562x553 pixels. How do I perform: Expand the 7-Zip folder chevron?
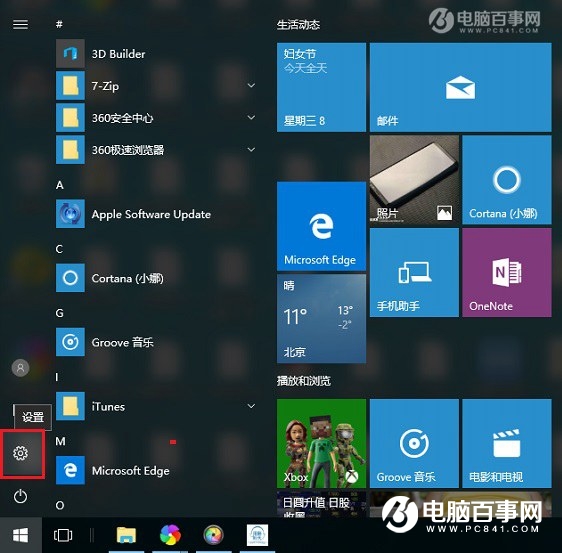252,85
